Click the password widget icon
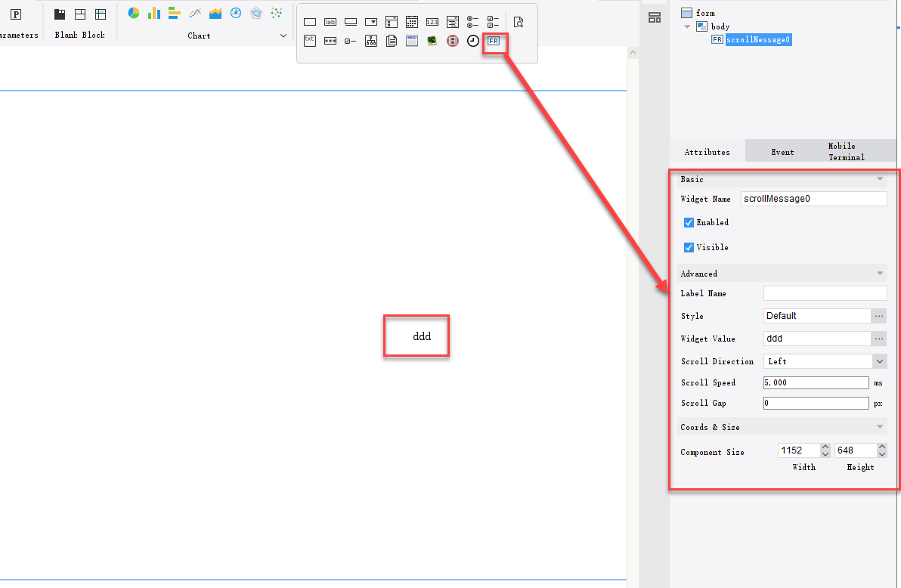 [x=330, y=41]
